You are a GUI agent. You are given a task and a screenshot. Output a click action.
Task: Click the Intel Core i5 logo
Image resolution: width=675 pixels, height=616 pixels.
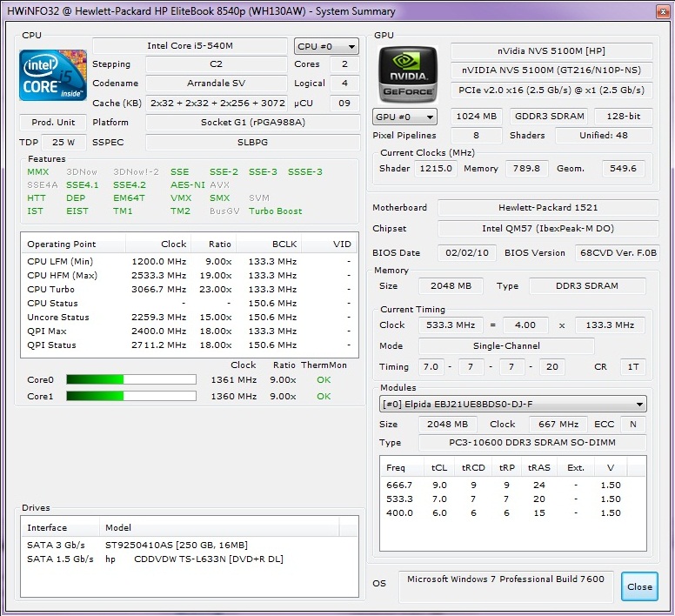pyautogui.click(x=52, y=75)
